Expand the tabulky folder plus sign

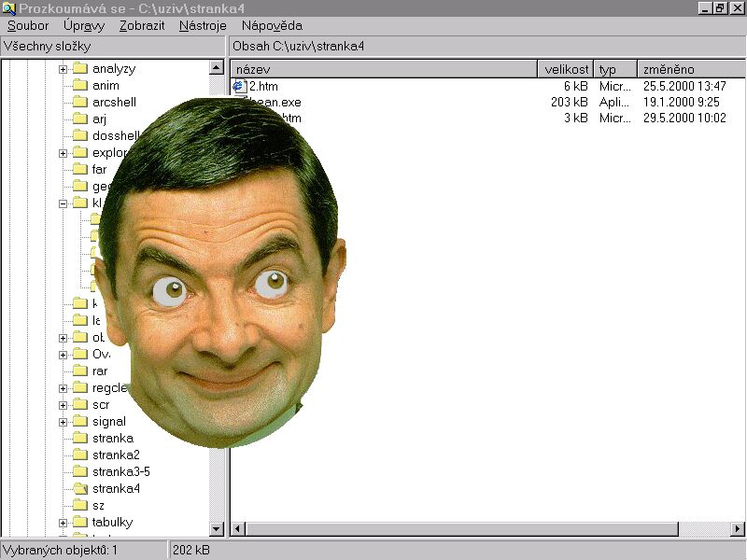(x=63, y=523)
